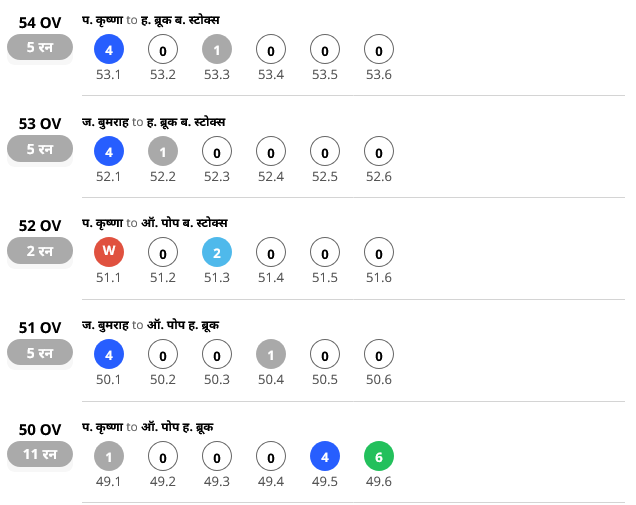This screenshot has height=505, width=636.
Task: Click the blue four ball at 52.1
Action: (x=109, y=151)
